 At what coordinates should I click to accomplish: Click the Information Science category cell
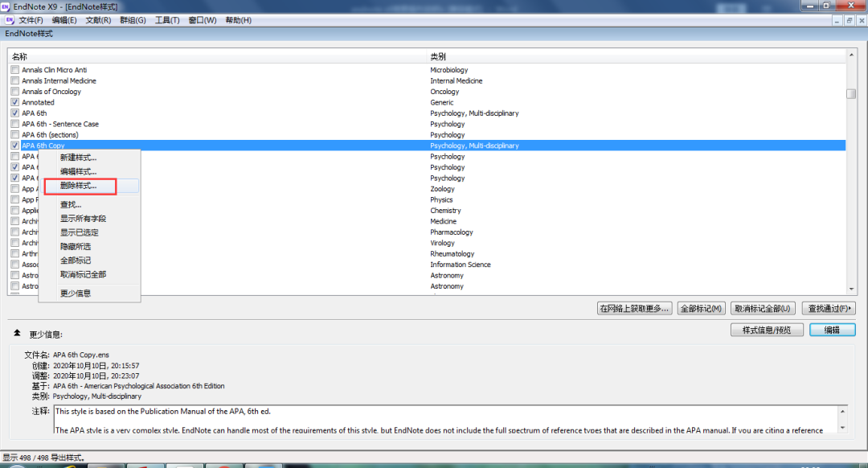(461, 265)
